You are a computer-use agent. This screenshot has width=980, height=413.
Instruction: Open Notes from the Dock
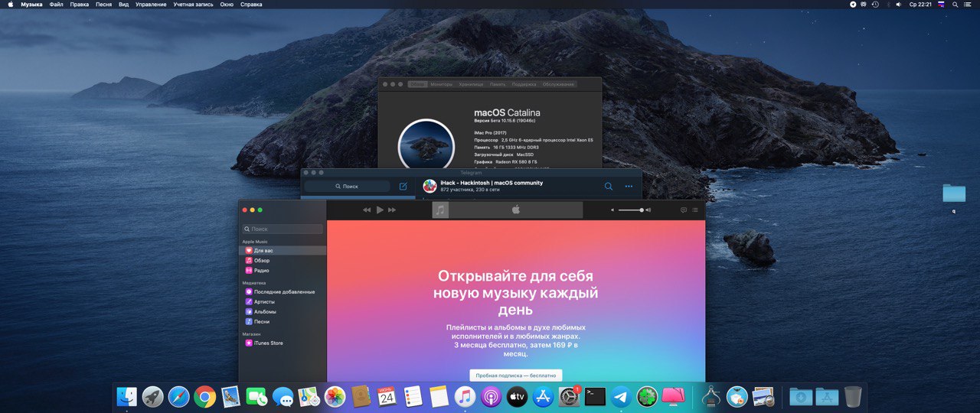439,396
